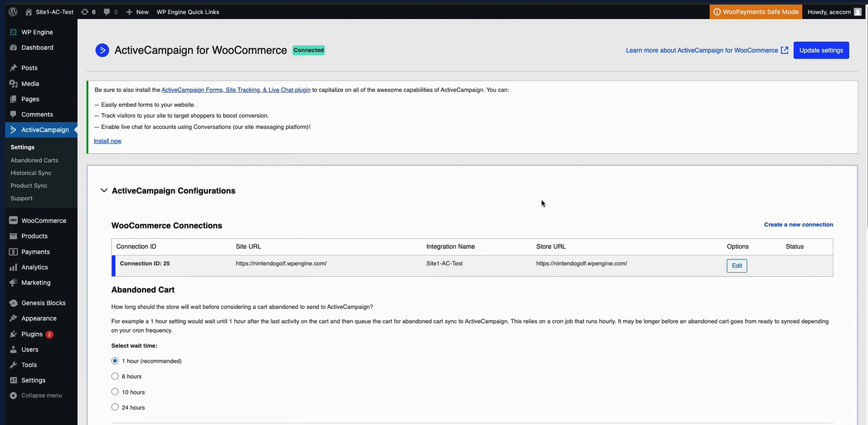Go to WooCommerce menu

click(44, 221)
